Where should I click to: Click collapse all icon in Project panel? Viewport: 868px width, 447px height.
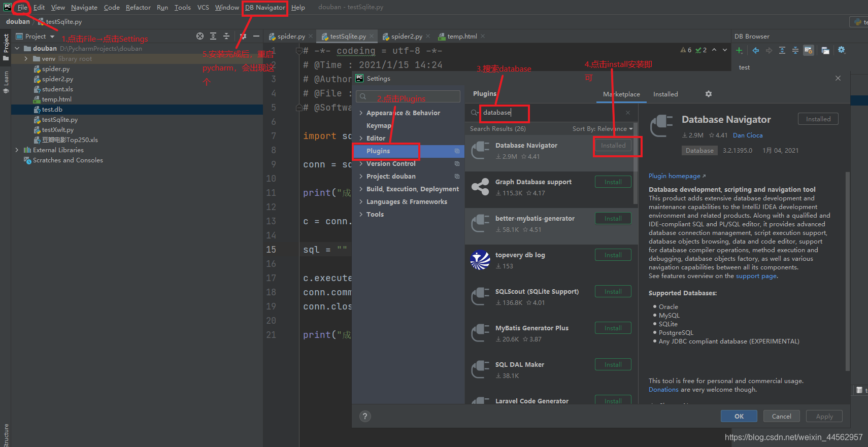pos(226,36)
